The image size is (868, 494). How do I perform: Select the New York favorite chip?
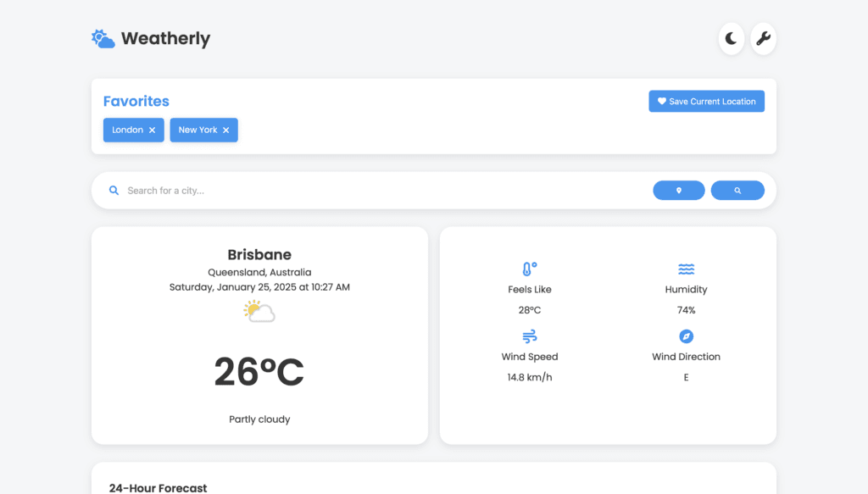coord(198,130)
